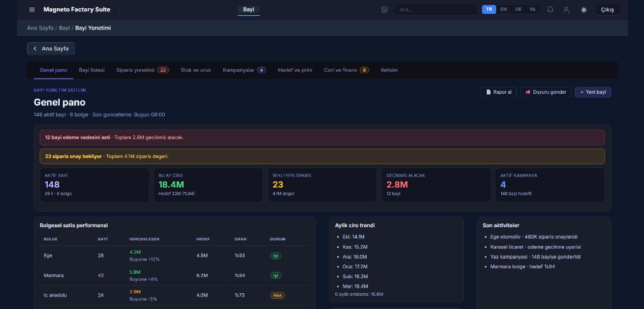Image resolution: width=644 pixels, height=309 pixels.
Task: Switch to the Siparis yonetimi tab
Action: [x=142, y=70]
